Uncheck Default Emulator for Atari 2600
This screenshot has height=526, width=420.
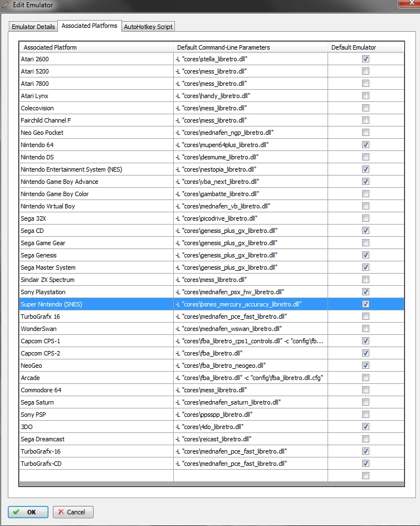(x=365, y=59)
